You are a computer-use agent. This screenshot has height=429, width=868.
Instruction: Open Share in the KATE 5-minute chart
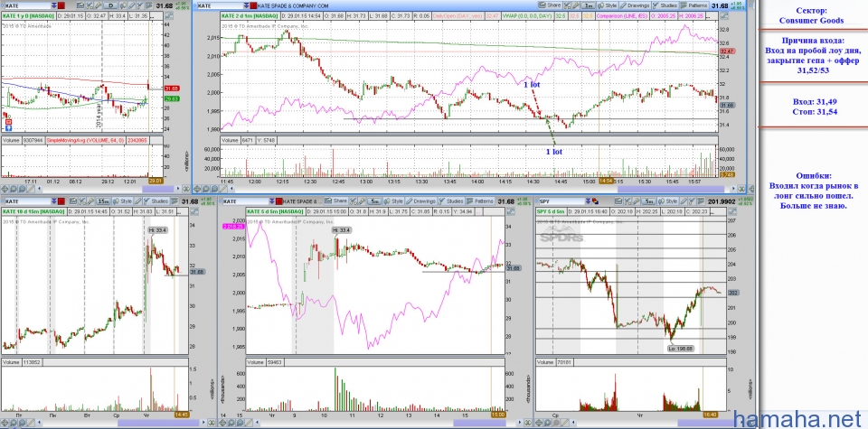pyautogui.click(x=336, y=201)
